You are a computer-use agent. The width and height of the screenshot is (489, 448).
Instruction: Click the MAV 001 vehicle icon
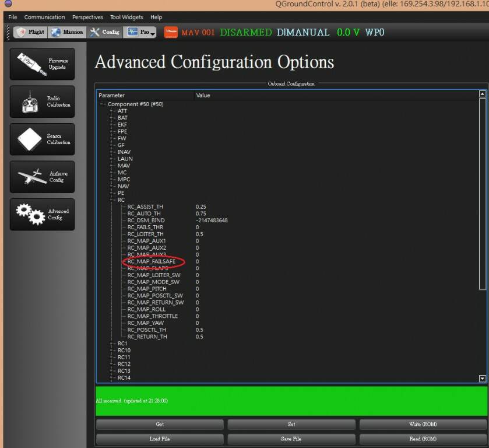(171, 33)
